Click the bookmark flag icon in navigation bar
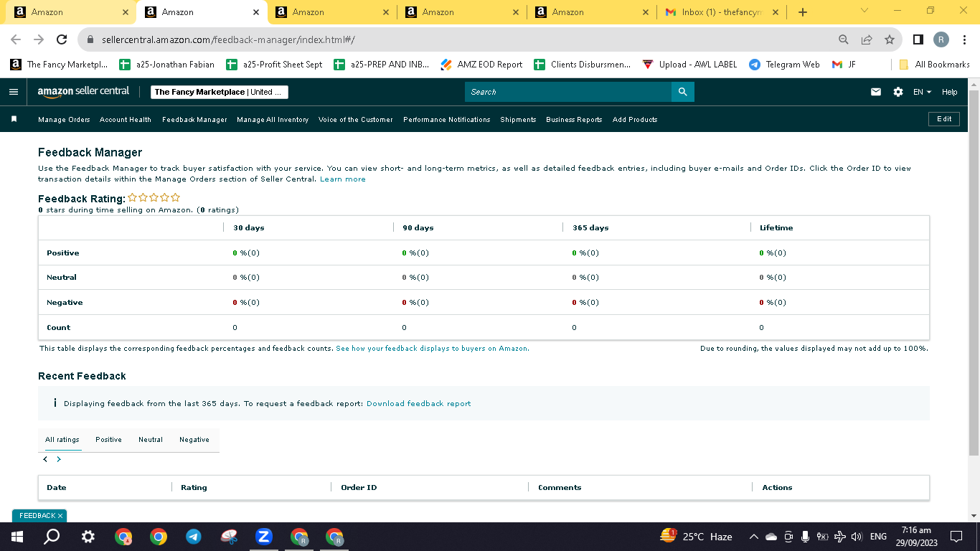Viewport: 980px width, 551px height. [x=14, y=119]
